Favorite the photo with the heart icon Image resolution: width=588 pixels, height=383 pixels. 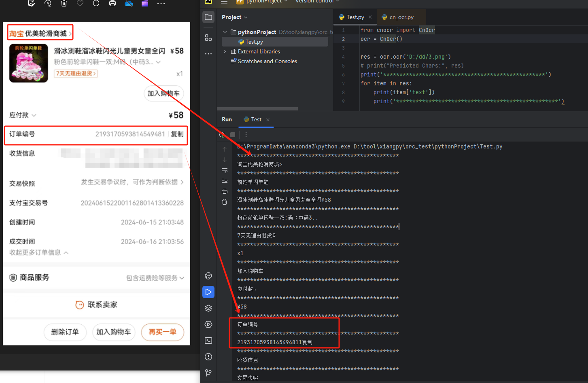point(80,3)
